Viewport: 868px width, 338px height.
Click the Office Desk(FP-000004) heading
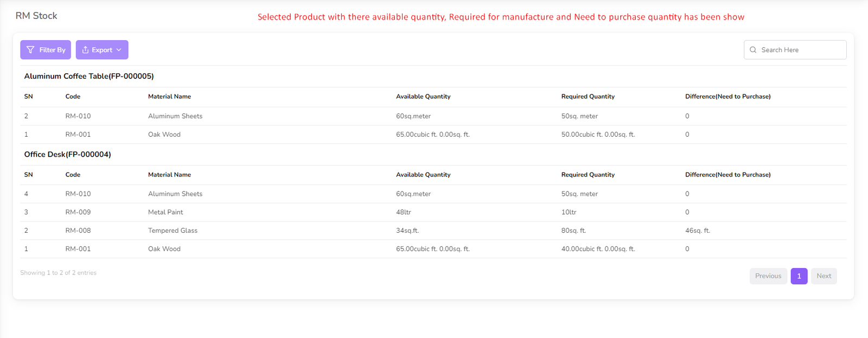[67, 155]
